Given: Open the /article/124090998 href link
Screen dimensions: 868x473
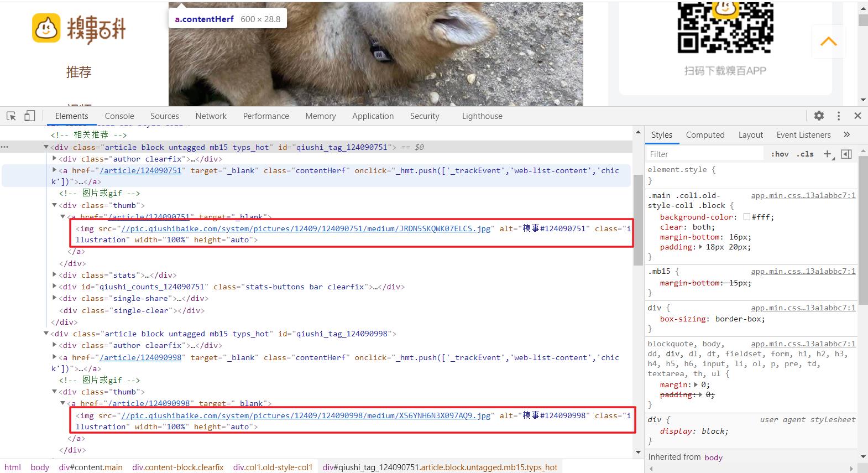Looking at the screenshot, I should point(140,357).
